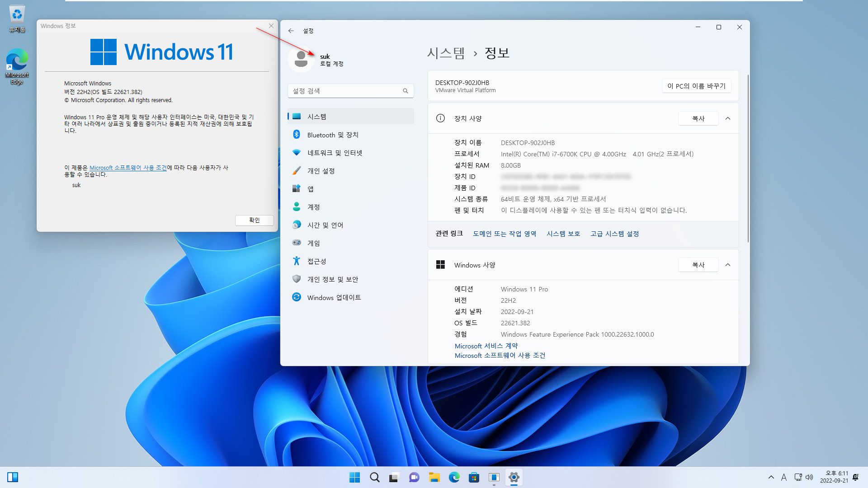
Task: Click the install date 2022-09-21 value
Action: (517, 312)
